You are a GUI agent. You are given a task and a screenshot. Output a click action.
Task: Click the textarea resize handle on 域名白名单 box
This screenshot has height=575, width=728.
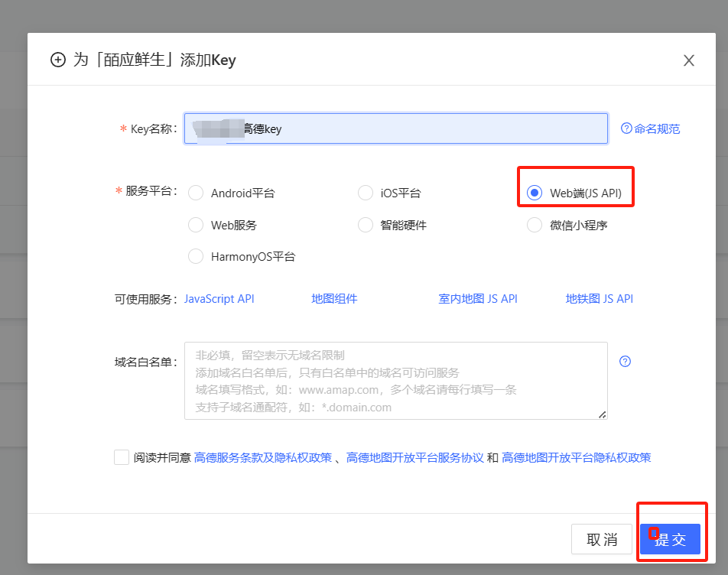tap(603, 414)
